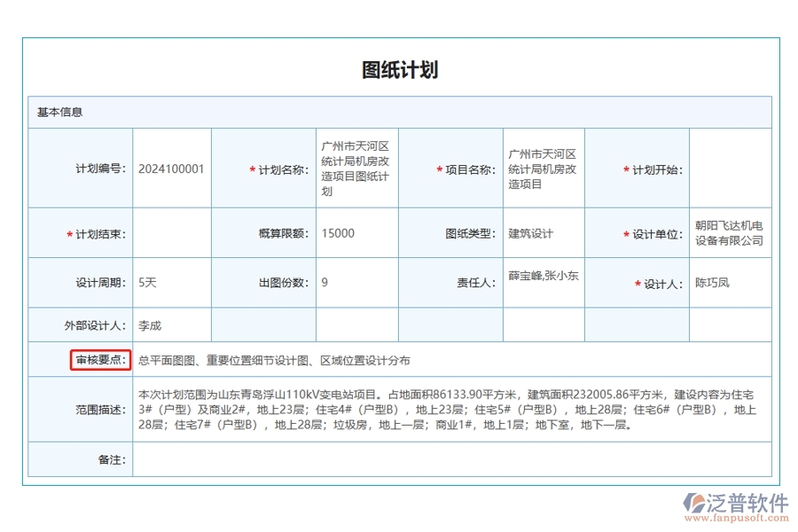Screen dimensions: 798x532
Task: Click the 外部设计人 value 李成
Action: 169,325
